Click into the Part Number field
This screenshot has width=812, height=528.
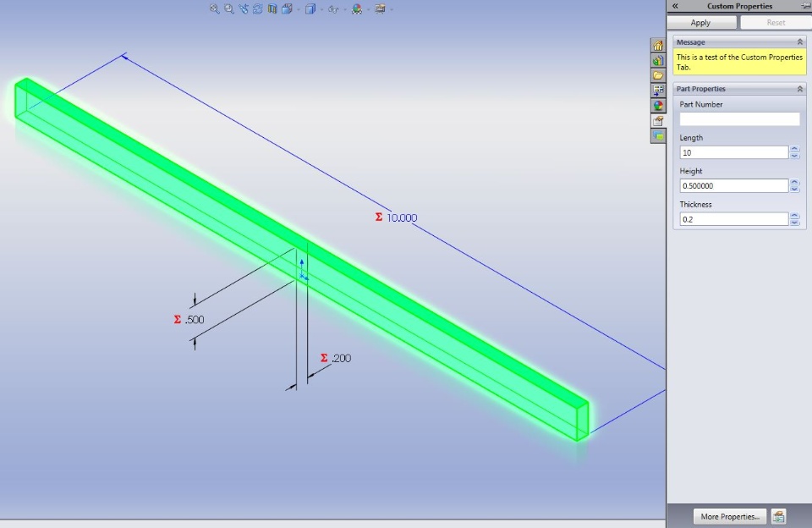click(739, 119)
